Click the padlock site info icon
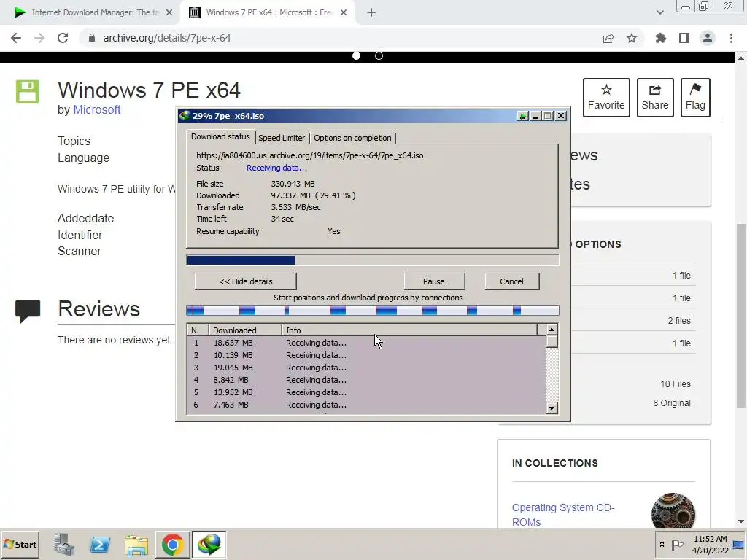This screenshot has width=747, height=560. [92, 38]
